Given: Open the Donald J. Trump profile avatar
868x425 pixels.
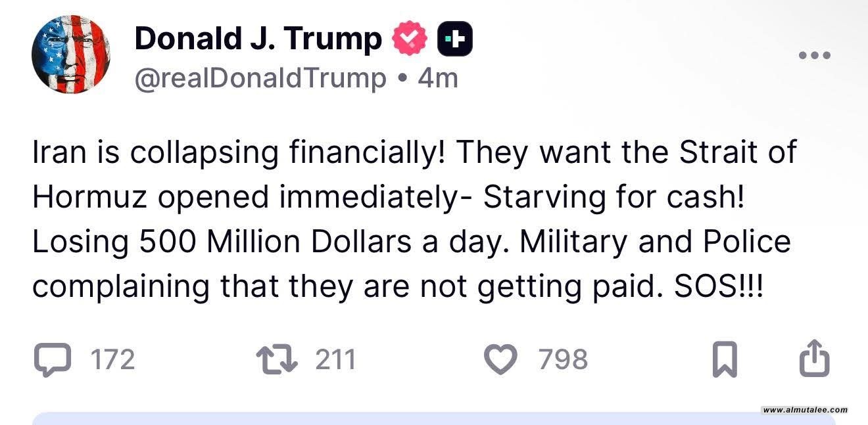Looking at the screenshot, I should [71, 55].
